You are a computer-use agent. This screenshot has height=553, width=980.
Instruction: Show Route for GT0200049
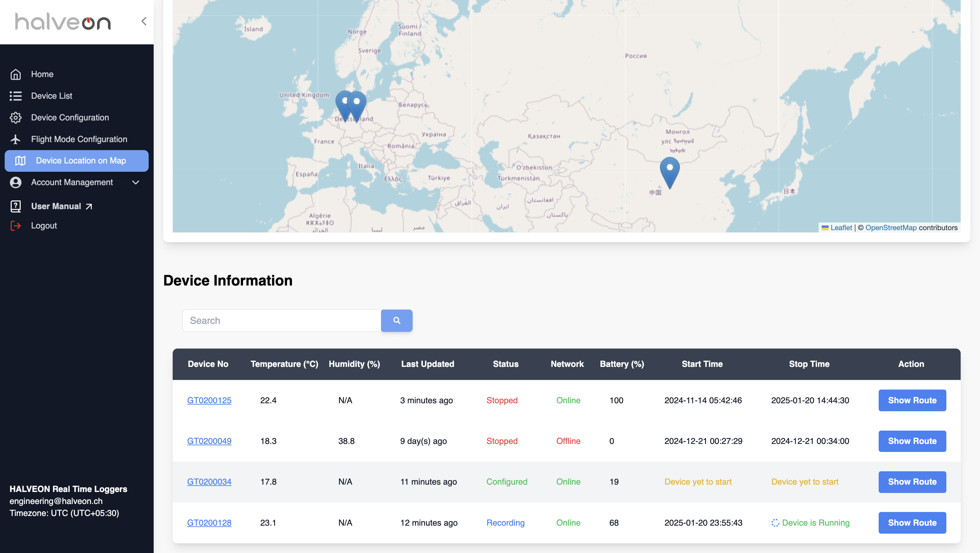(912, 441)
